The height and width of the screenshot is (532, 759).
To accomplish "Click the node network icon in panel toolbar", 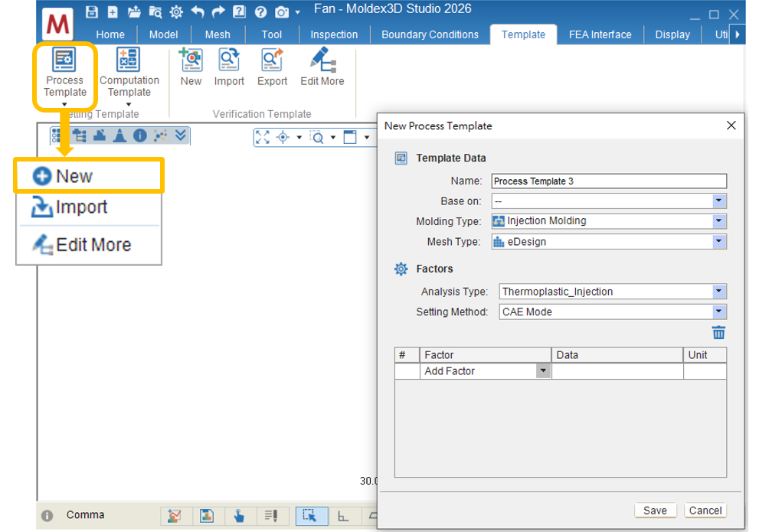I will pyautogui.click(x=160, y=136).
